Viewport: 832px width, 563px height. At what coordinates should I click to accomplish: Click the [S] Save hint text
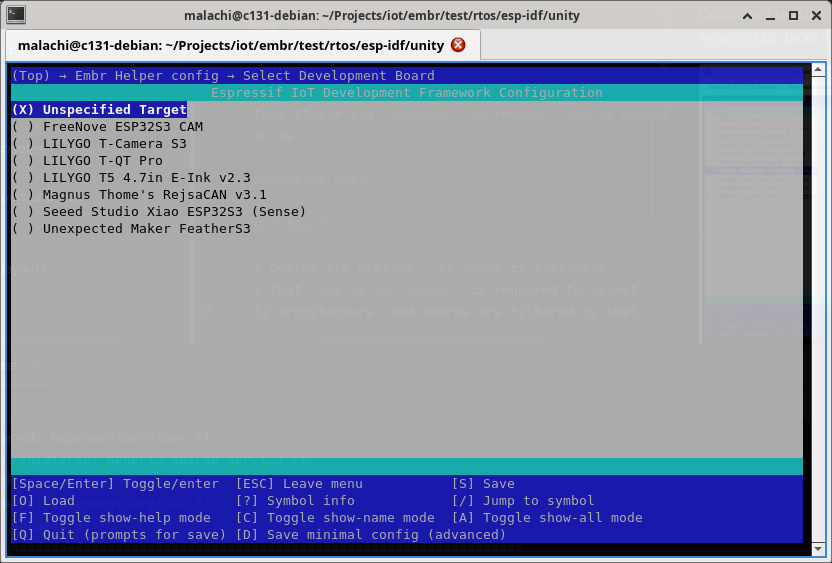pos(483,484)
